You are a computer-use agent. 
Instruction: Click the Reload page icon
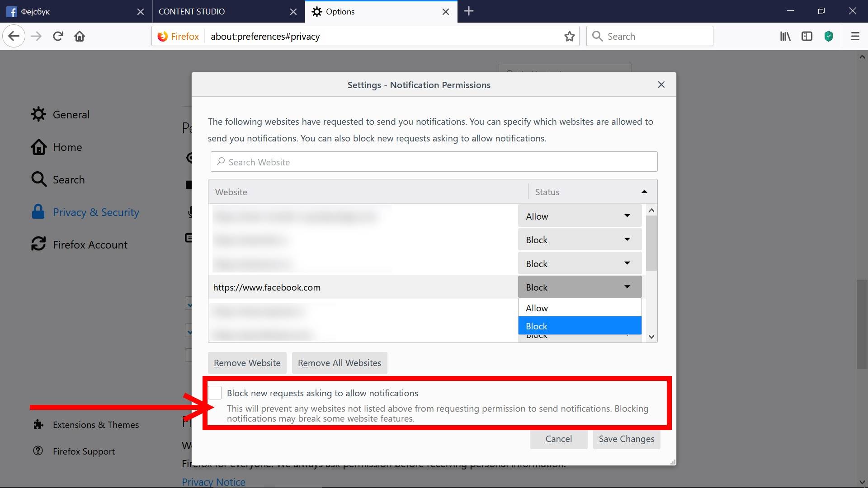(x=58, y=36)
